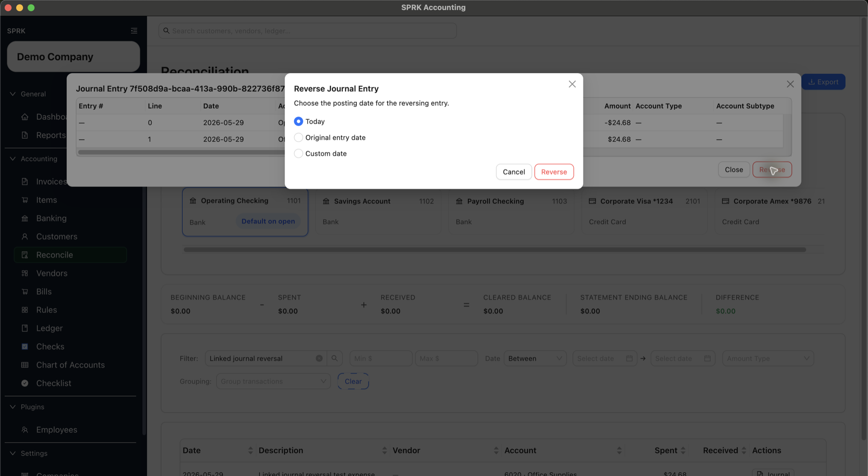Sort by the Spent column arrows

(683, 450)
